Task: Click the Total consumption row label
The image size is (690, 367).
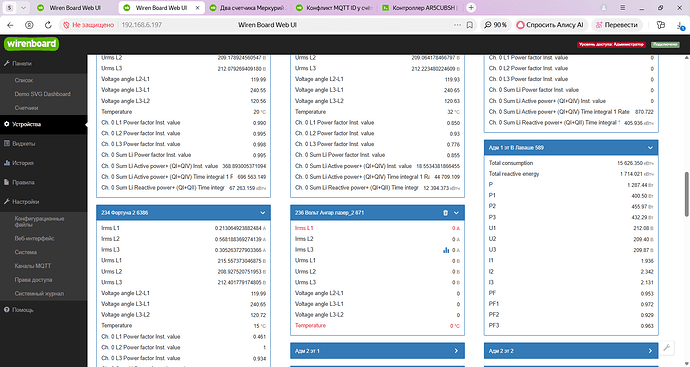Action: pyautogui.click(x=511, y=163)
